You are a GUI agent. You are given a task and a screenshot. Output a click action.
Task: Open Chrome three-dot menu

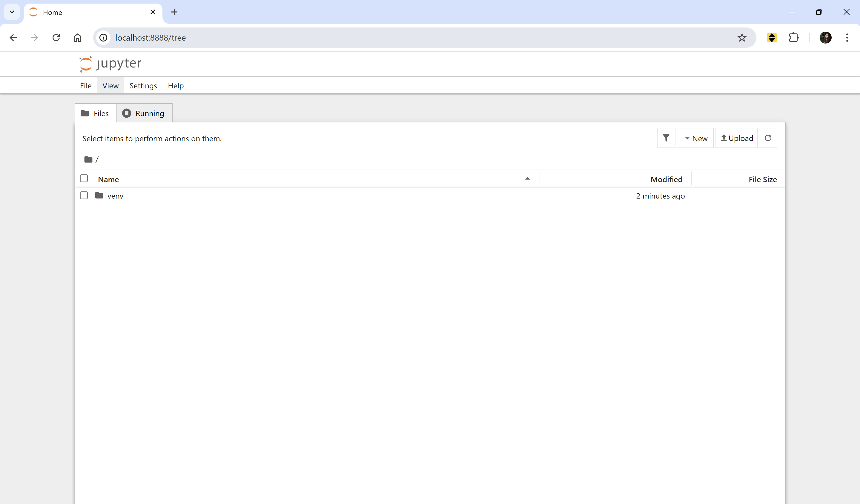coord(847,38)
